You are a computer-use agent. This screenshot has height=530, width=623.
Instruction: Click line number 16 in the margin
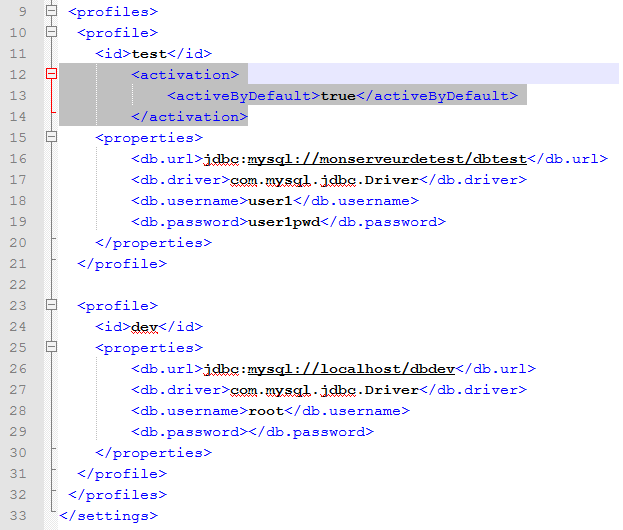tap(18, 159)
